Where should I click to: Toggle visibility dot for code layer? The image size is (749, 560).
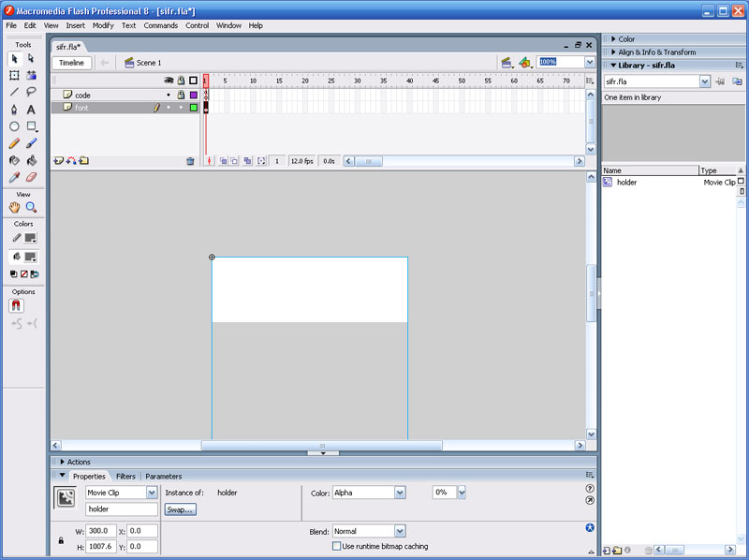click(x=169, y=96)
